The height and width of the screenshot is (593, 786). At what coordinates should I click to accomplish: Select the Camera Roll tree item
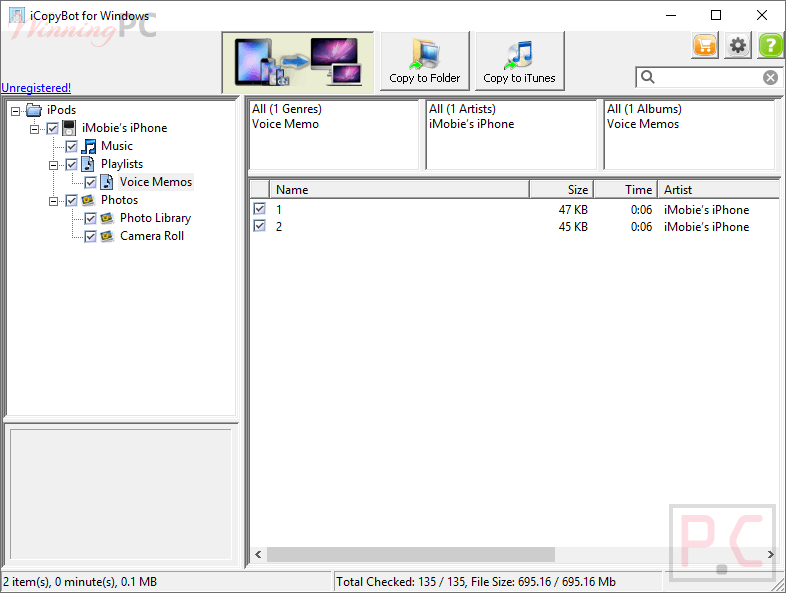pyautogui.click(x=152, y=236)
